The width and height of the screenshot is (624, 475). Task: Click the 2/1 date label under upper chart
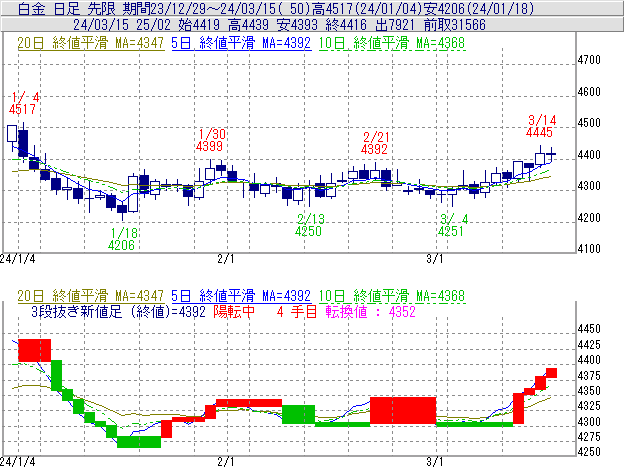coord(226,259)
